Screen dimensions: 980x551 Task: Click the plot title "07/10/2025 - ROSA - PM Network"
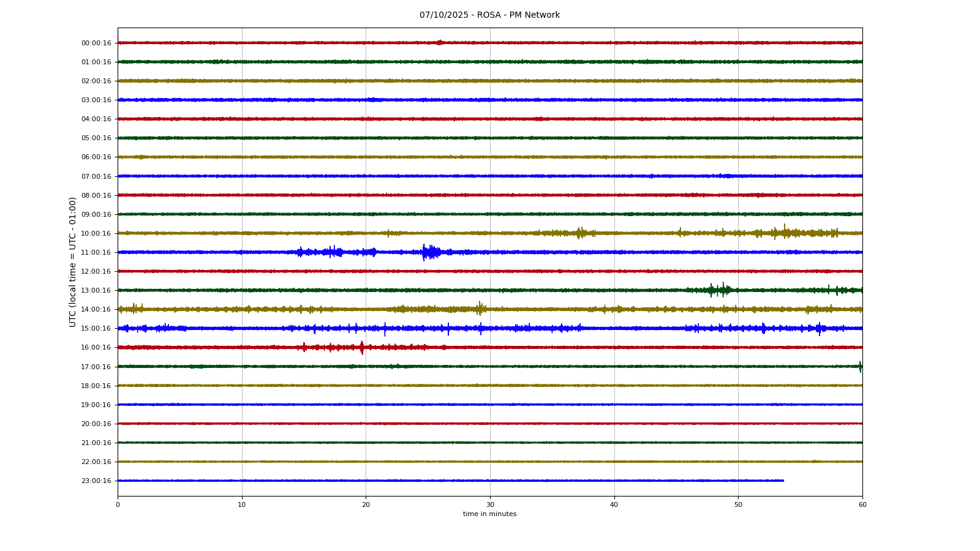[489, 15]
